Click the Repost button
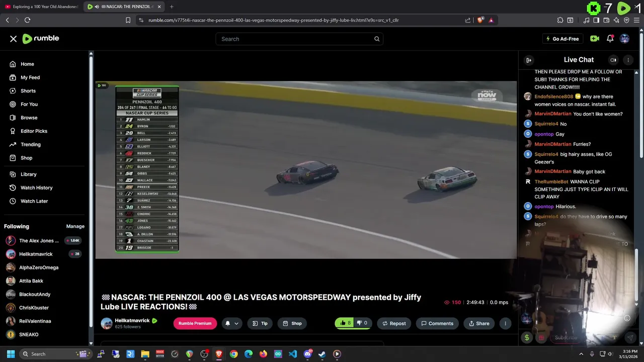The image size is (644, 362). [394, 323]
